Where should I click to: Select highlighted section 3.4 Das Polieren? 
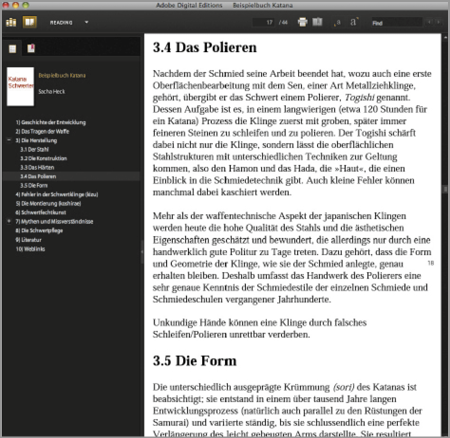tap(38, 176)
